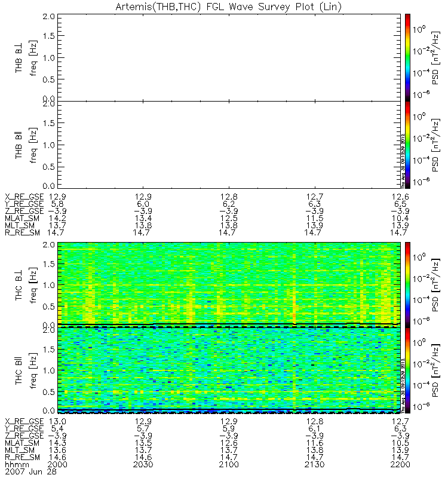The image size is (448, 478).
Task: Click the 'THB B⊥' y-axis label
Action: tap(19, 57)
